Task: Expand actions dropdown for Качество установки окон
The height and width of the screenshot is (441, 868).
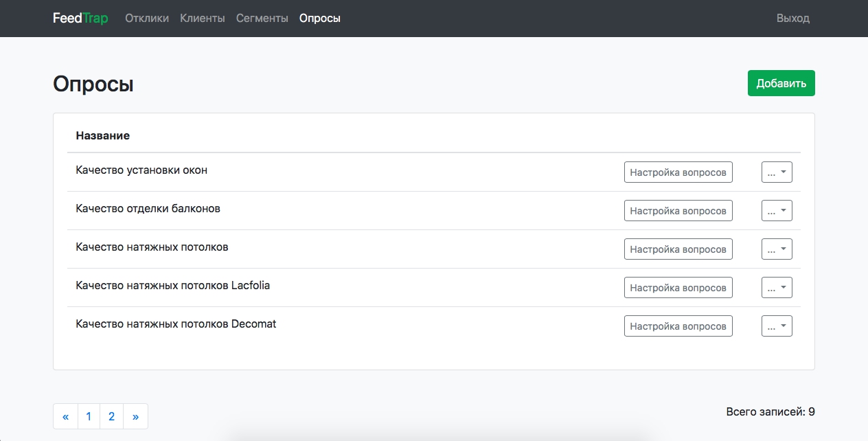Action: 777,172
